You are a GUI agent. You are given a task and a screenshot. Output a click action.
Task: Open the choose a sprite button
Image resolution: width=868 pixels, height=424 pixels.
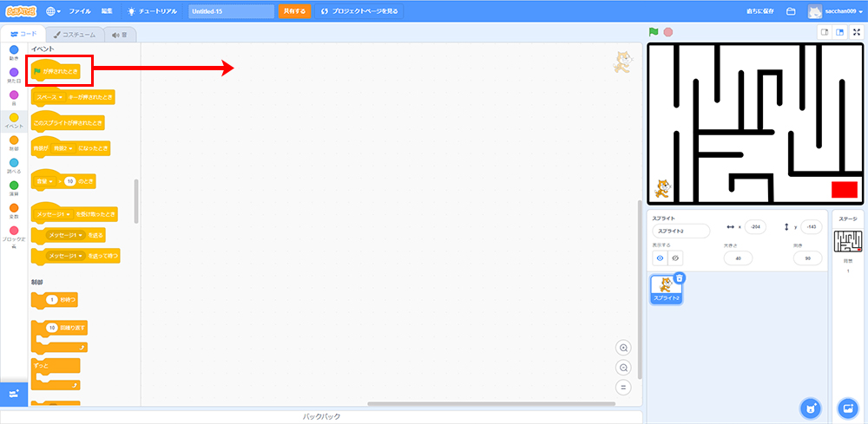coord(810,408)
